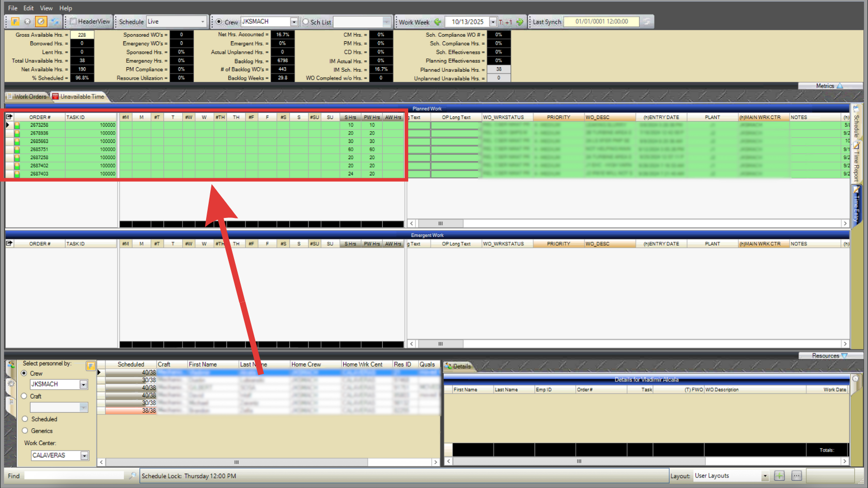
Task: Open layout options via ellipsis button
Action: (x=796, y=476)
